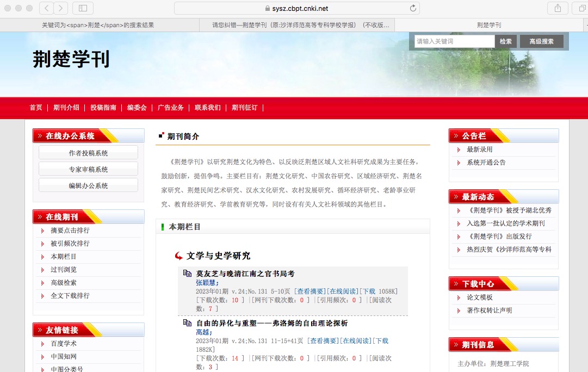This screenshot has height=372, width=588.
Task: Click the address bar sysz.cbpt.cnki.net
Action: tap(296, 8)
